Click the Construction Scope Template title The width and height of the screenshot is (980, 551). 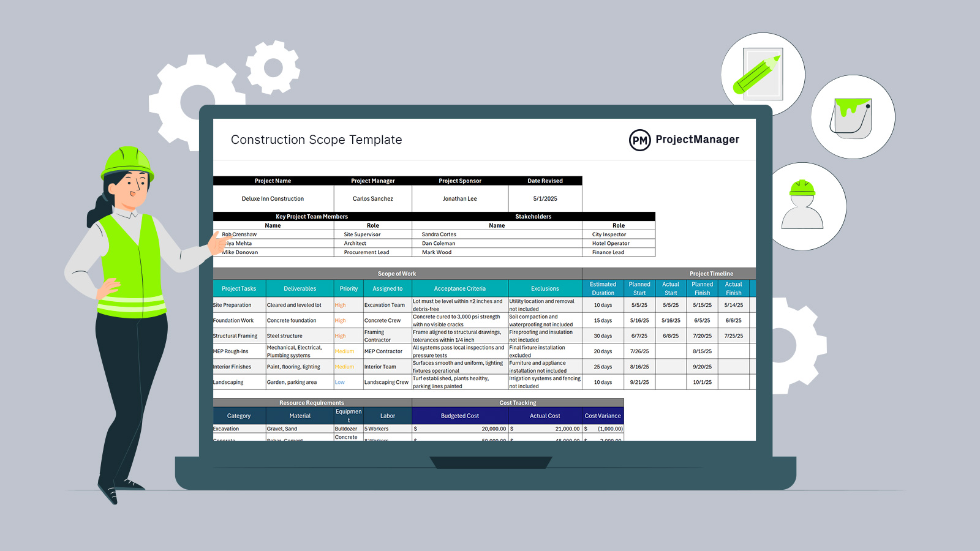316,140
